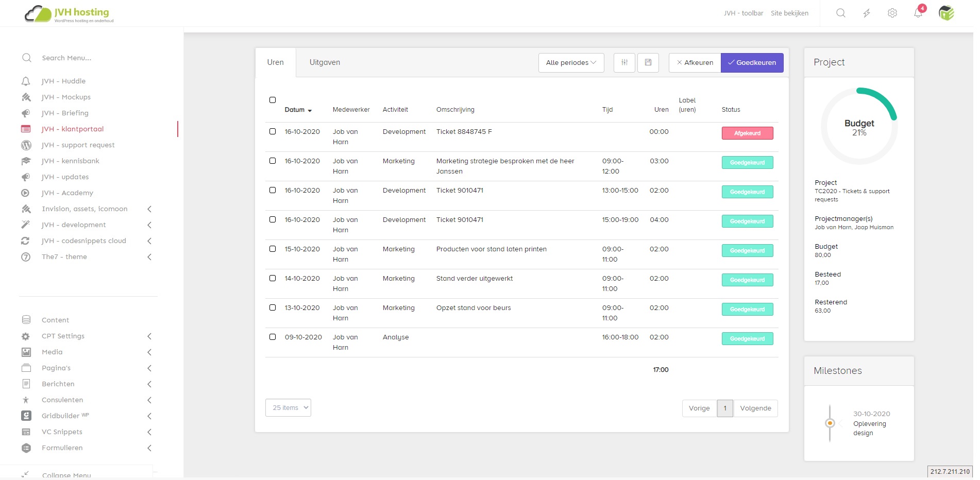
Task: Switch to the Uitgaven tab
Action: click(x=325, y=63)
